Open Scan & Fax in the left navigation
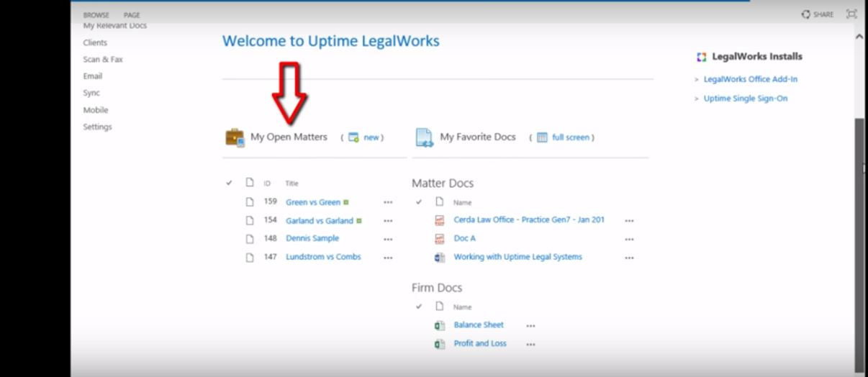The width and height of the screenshot is (868, 377). pos(103,59)
